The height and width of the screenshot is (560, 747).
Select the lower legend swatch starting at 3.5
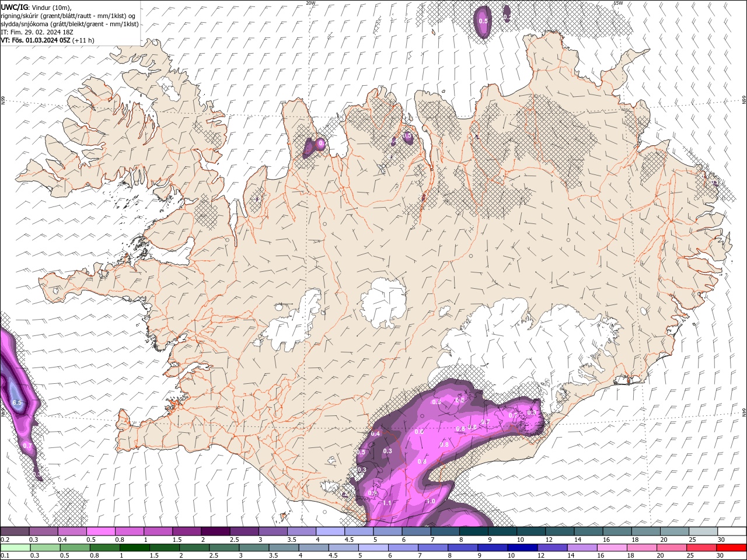point(284,548)
